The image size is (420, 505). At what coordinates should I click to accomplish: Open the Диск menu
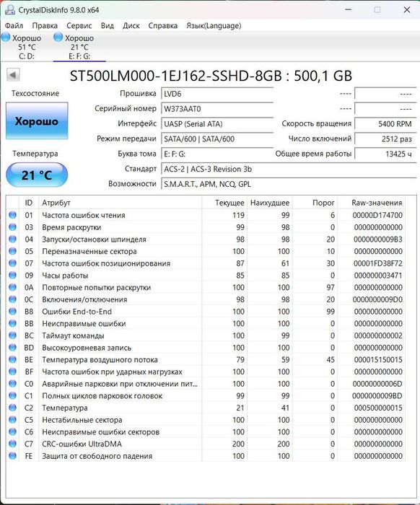click(x=131, y=25)
